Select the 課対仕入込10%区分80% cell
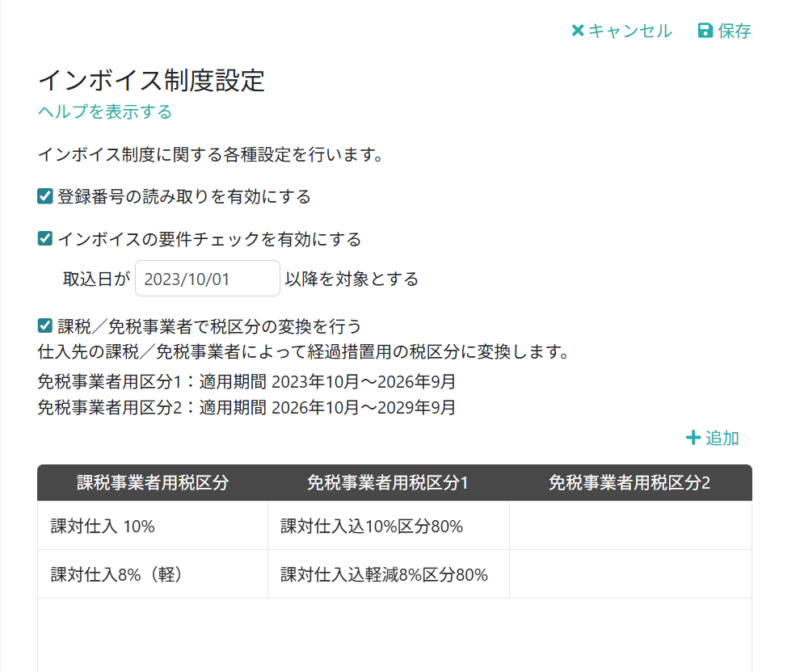 point(388,526)
